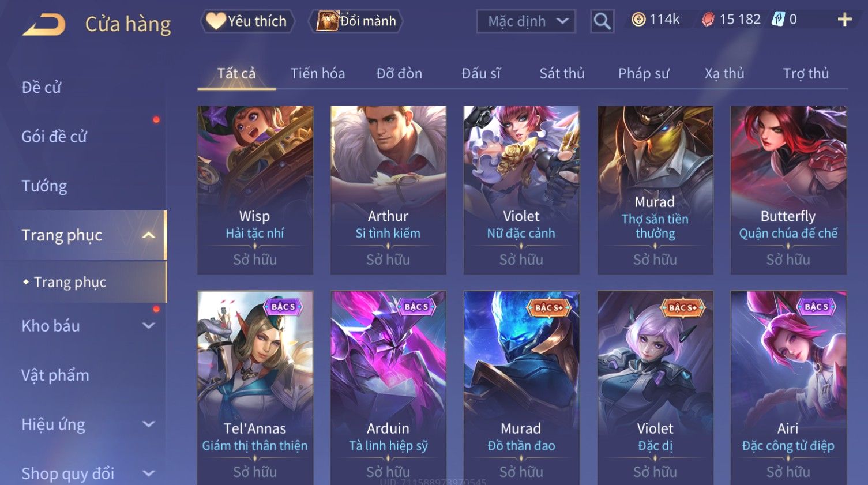Tap the plus icon to add currency

(844, 20)
